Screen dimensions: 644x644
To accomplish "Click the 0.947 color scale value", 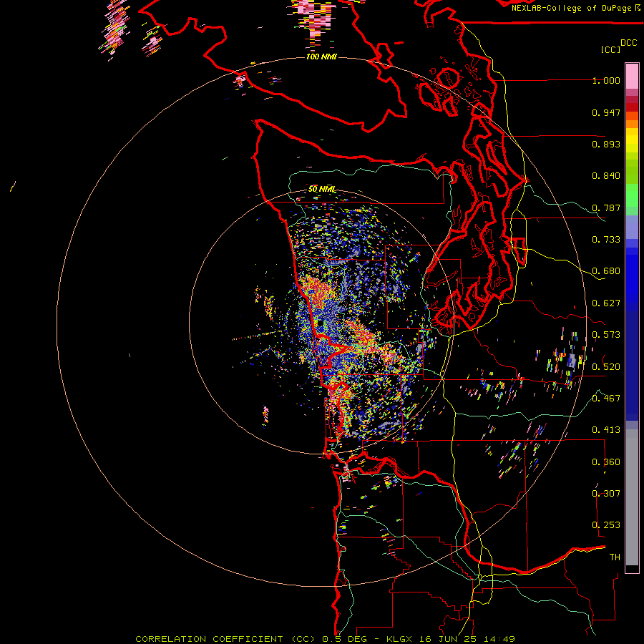I will (x=606, y=112).
